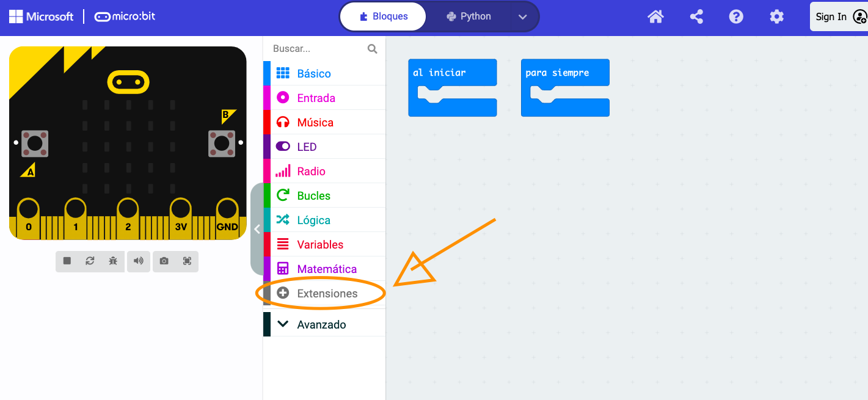Open the Matemática blocks category

[x=326, y=269]
